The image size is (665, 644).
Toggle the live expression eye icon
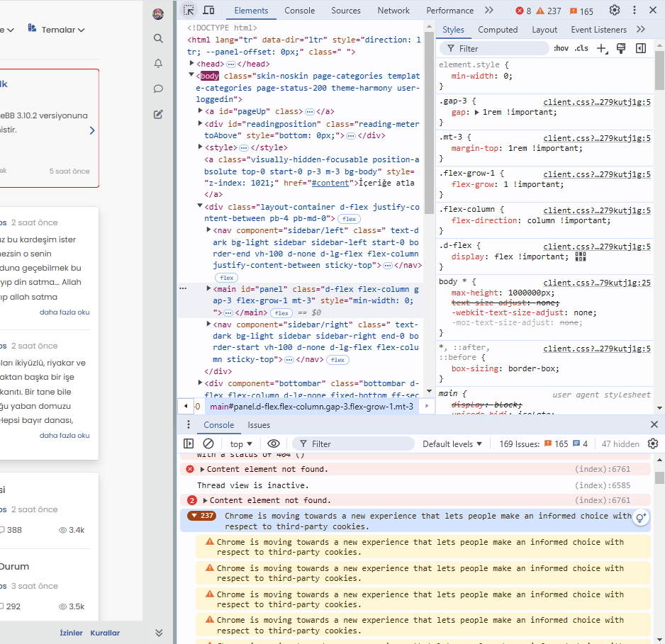pyautogui.click(x=274, y=444)
